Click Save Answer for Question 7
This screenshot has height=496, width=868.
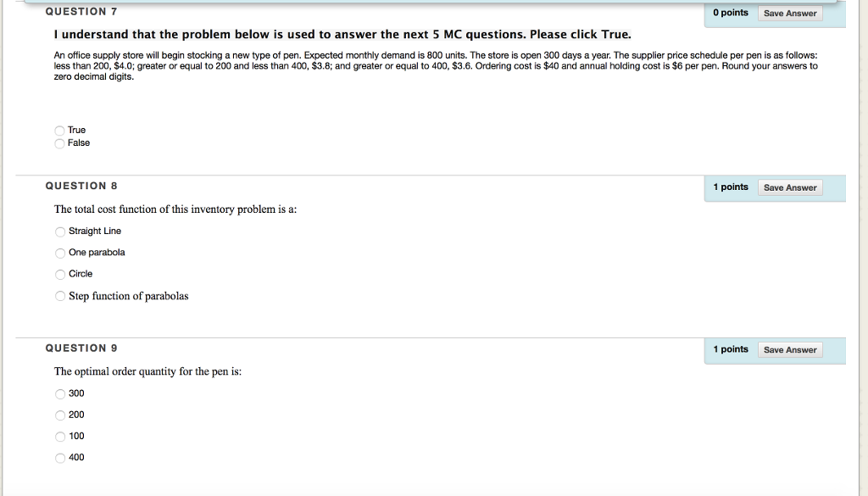pyautogui.click(x=789, y=13)
